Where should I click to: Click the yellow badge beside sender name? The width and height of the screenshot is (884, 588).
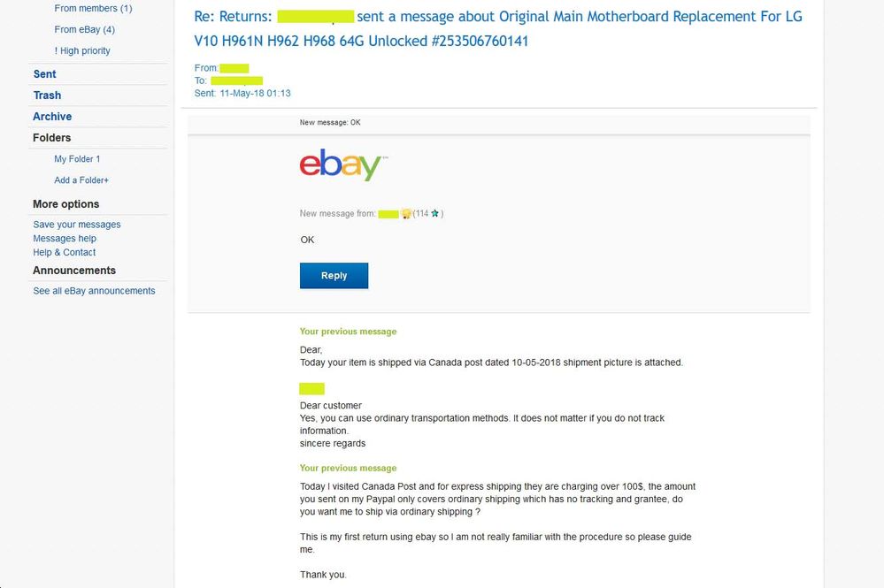tap(406, 214)
